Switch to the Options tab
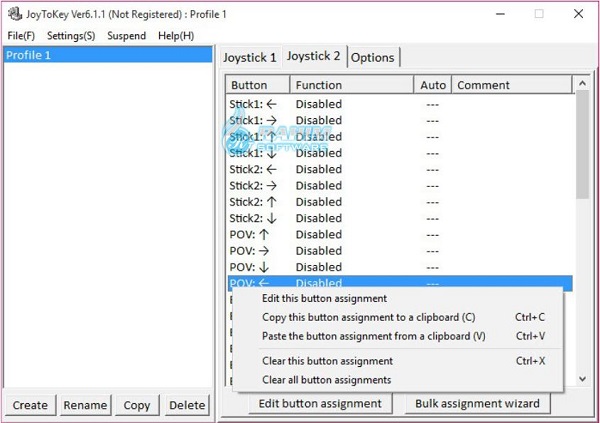This screenshot has width=600, height=423. [373, 58]
